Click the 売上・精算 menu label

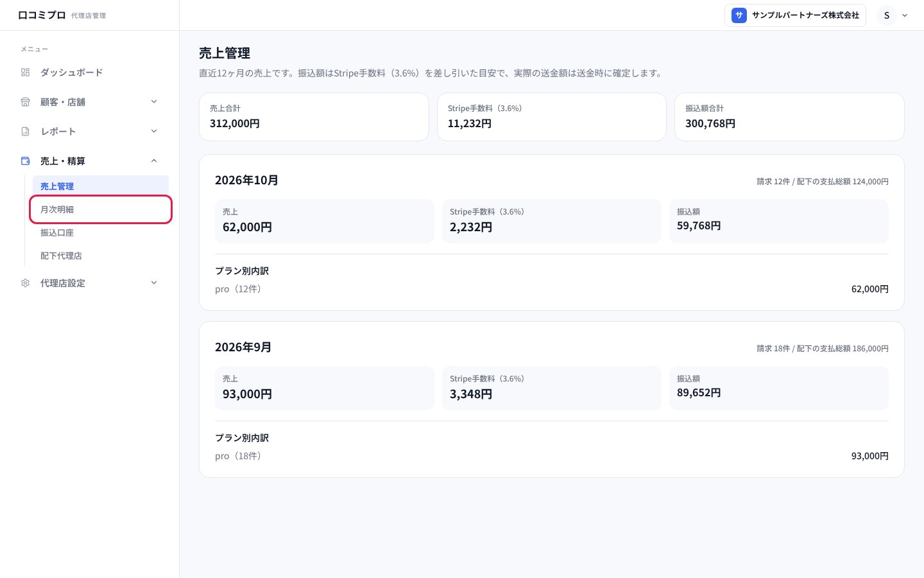click(x=63, y=161)
